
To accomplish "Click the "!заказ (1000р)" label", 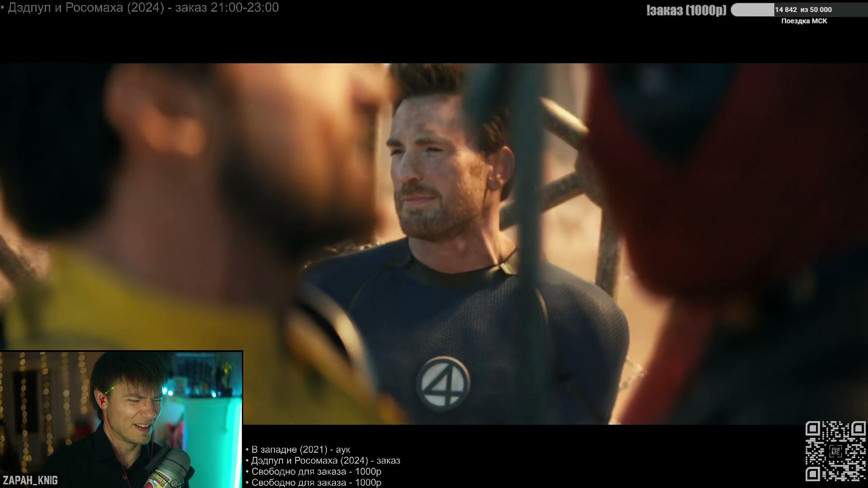I will 686,10.
